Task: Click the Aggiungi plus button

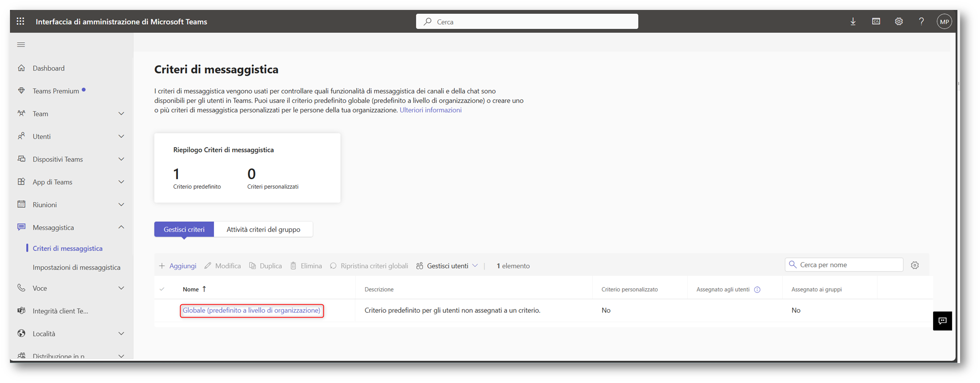Action: coord(177,266)
